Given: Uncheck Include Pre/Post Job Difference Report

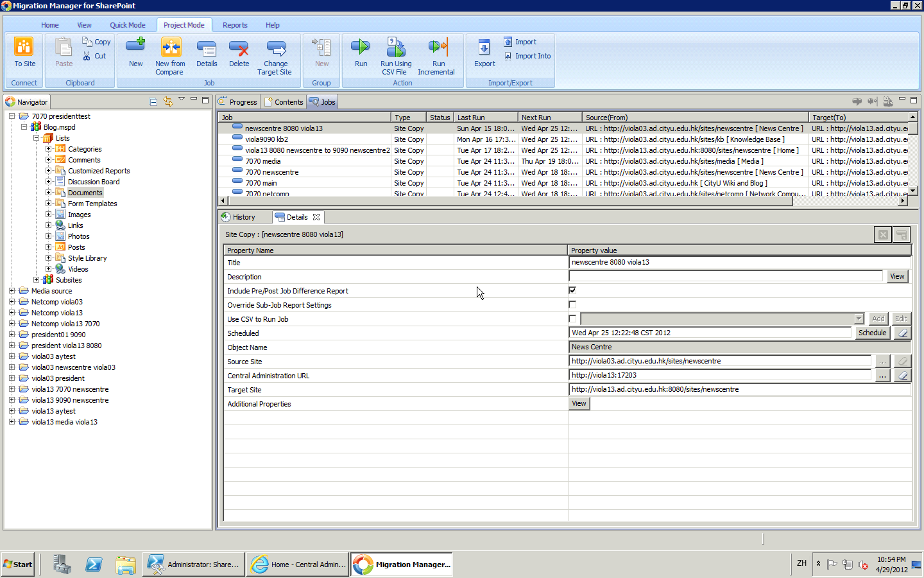Looking at the screenshot, I should point(572,290).
